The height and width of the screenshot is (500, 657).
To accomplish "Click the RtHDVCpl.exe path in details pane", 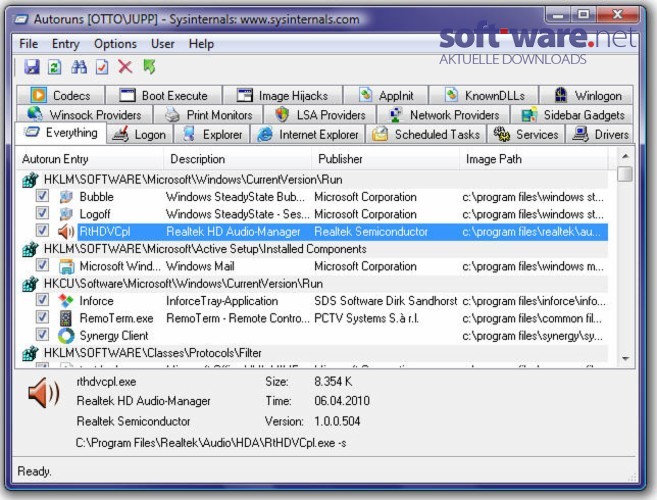I will pyautogui.click(x=211, y=443).
